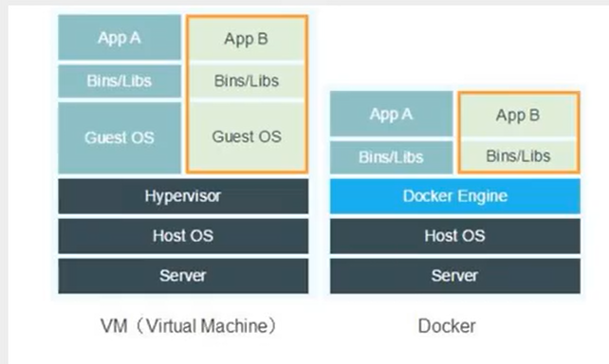The height and width of the screenshot is (364, 609).
Task: Click the Hypervisor layer
Action: click(x=183, y=196)
